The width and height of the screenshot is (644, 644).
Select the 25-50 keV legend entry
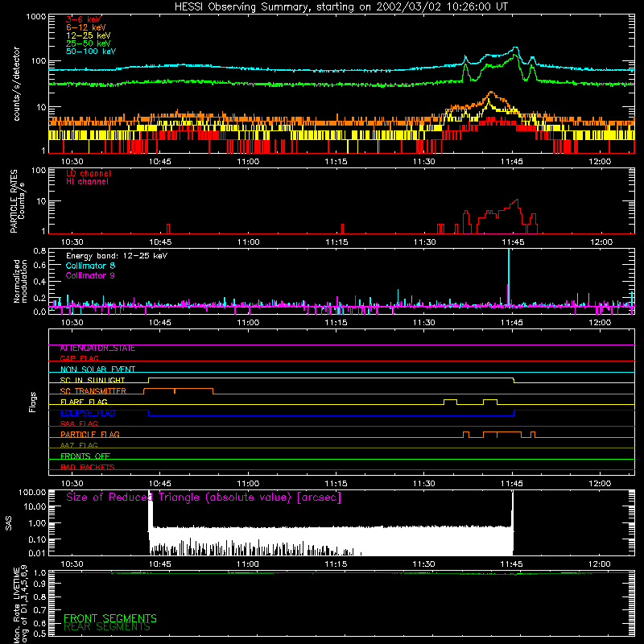(89, 43)
